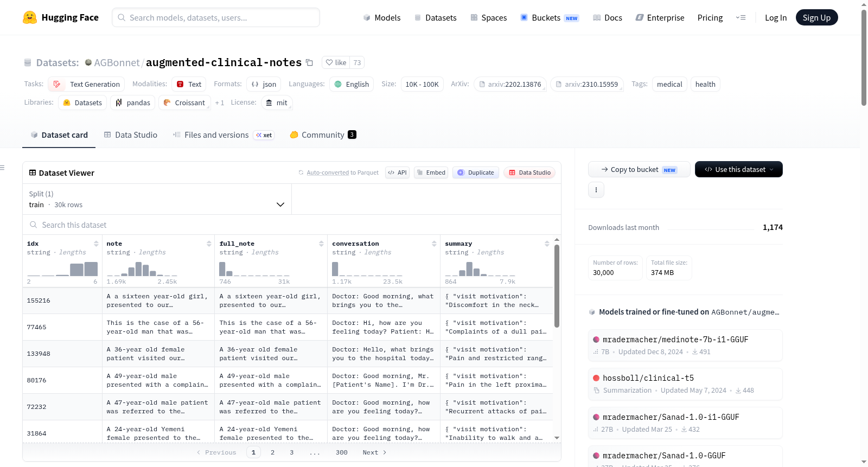Screen dimensions: 868x467
Task: Click the dataset table vertical scrollbar
Action: pyautogui.click(x=557, y=286)
